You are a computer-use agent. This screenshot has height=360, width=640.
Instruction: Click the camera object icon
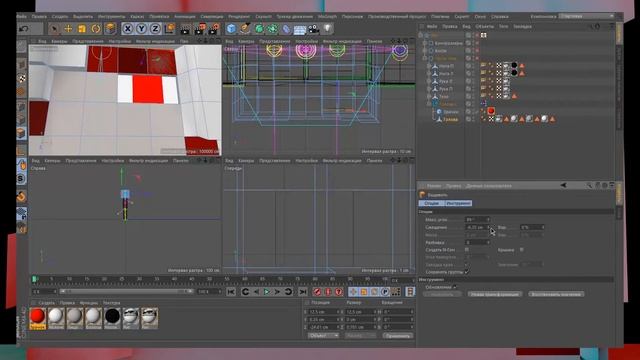pyautogui.click(x=313, y=29)
